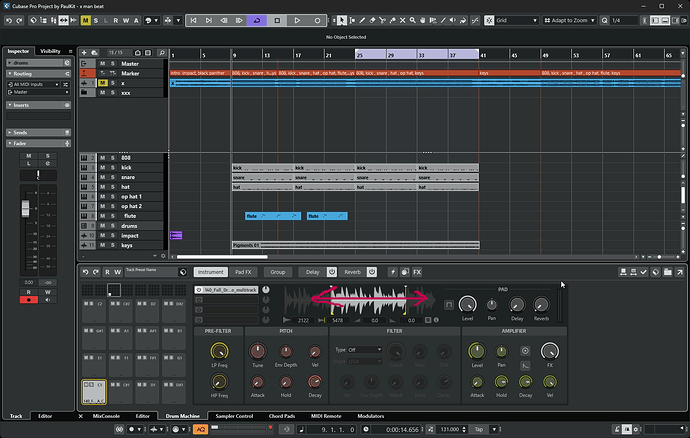Undo last action in top toolbar
Viewport: 690px width, 438px height.
[9, 20]
